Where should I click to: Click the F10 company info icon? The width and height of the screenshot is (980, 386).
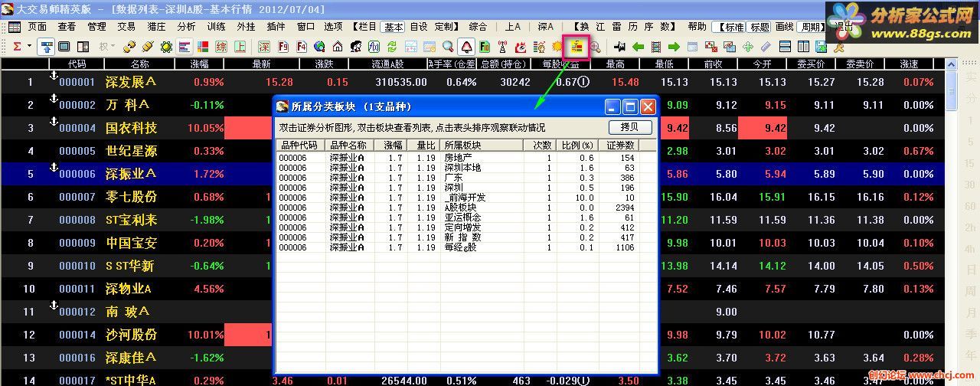click(485, 46)
